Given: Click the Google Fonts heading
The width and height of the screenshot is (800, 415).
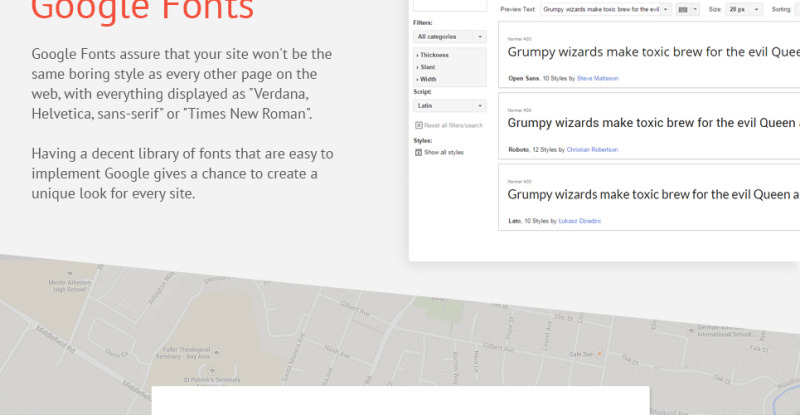Looking at the screenshot, I should pos(142,9).
